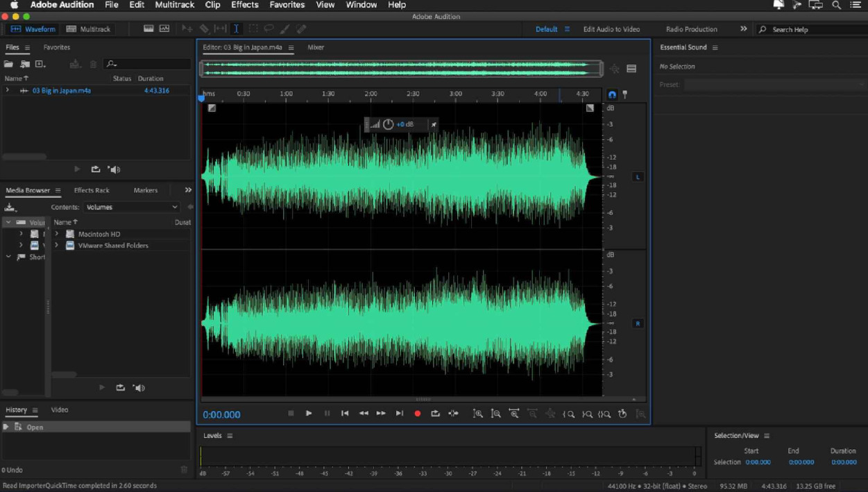This screenshot has width=868, height=492.
Task: Toggle Global Clip Stretching snapping magnet icon
Action: [x=612, y=94]
